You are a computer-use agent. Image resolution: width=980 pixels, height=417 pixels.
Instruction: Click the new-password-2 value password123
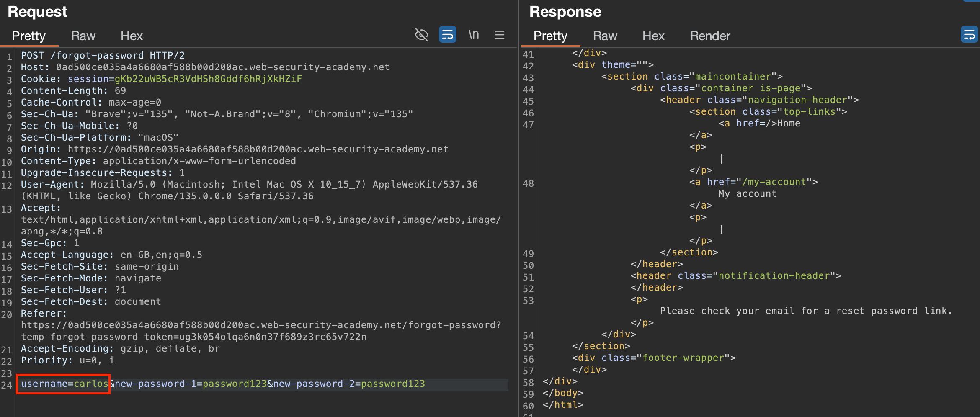click(393, 384)
